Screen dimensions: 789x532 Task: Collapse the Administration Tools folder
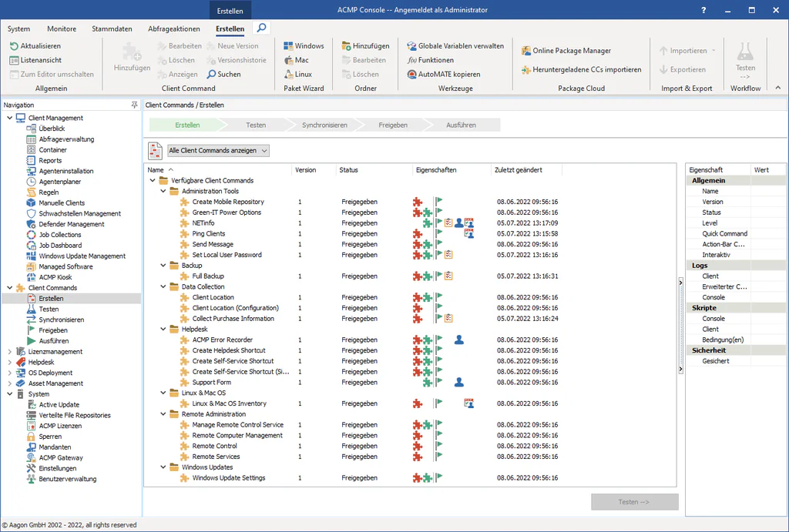tap(163, 192)
